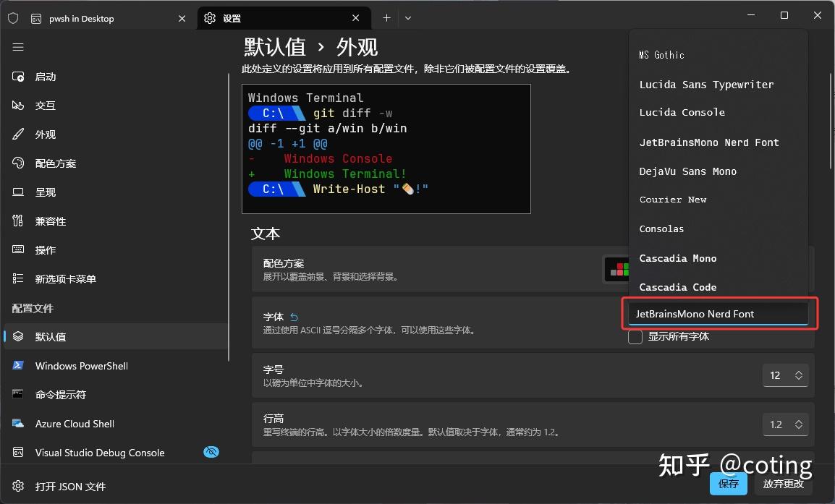Select 配色方案 in the sidebar
835x504 pixels.
tap(115, 163)
